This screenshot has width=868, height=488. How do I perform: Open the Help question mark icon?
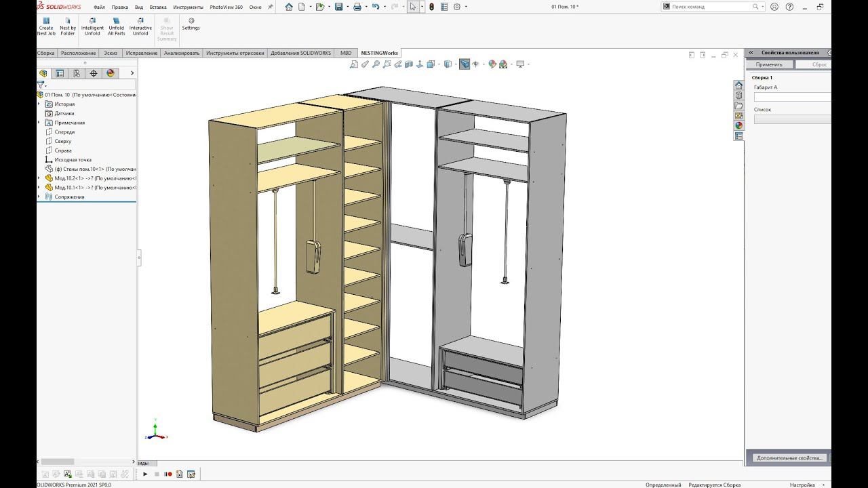790,7
